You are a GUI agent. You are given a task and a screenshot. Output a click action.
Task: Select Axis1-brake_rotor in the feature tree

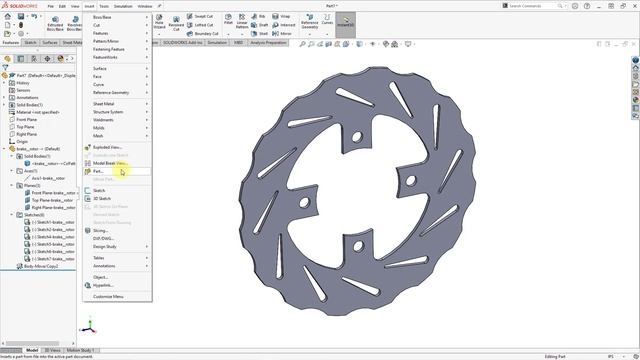[x=44, y=178]
